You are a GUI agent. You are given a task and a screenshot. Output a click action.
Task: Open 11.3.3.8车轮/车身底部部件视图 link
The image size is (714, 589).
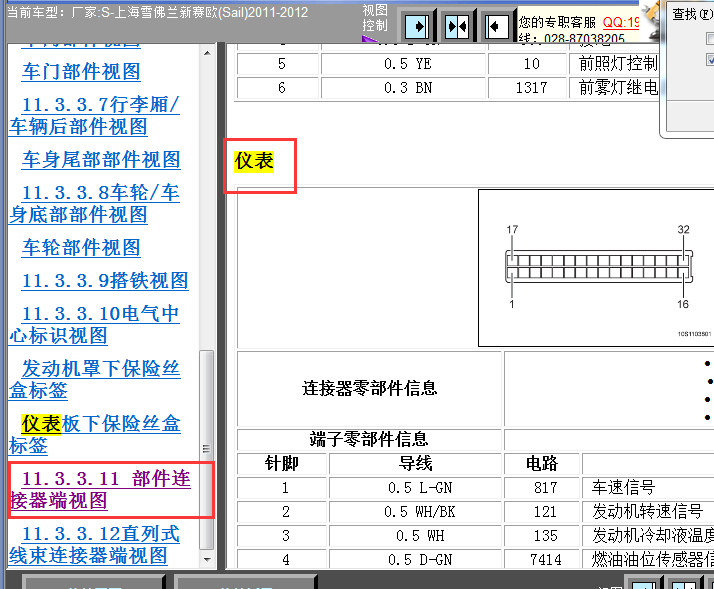(95, 203)
